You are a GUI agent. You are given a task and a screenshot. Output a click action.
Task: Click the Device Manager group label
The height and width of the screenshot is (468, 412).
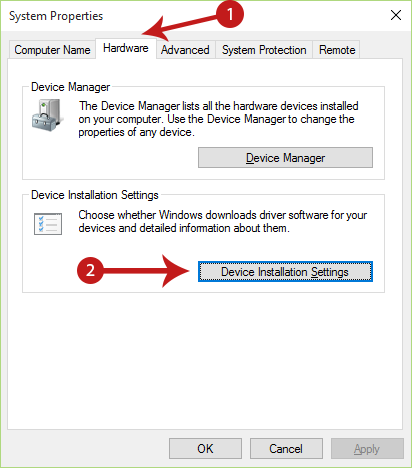point(70,87)
